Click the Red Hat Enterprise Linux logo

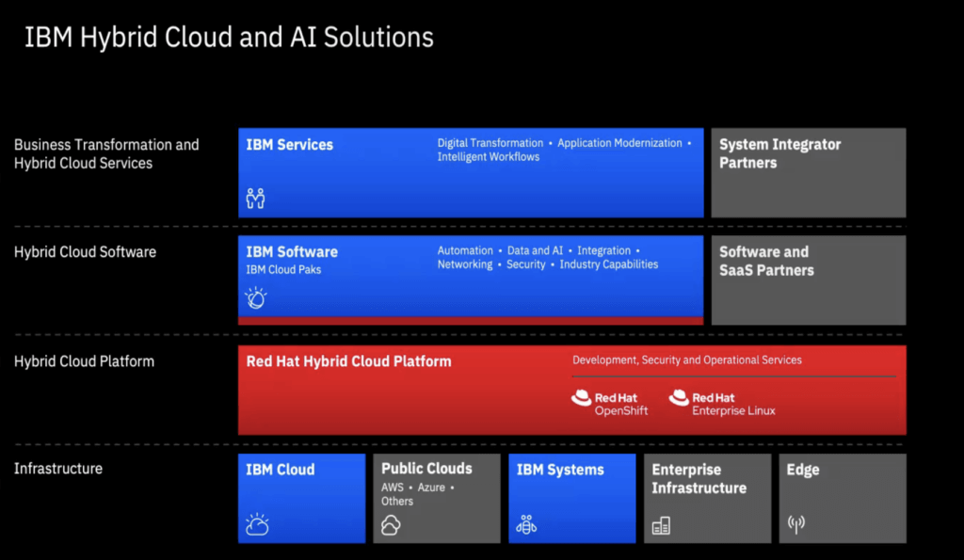pyautogui.click(x=722, y=404)
